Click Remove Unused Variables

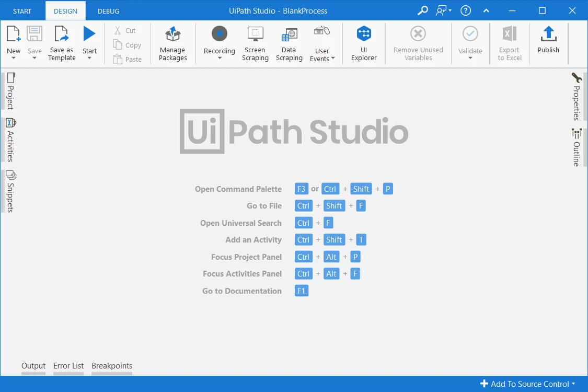pyautogui.click(x=418, y=43)
